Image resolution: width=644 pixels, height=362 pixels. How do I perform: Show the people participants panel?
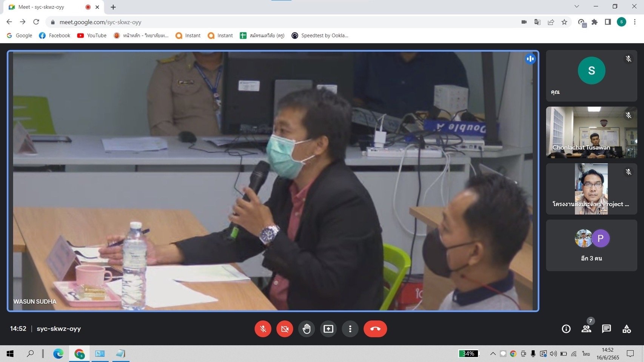[586, 329]
